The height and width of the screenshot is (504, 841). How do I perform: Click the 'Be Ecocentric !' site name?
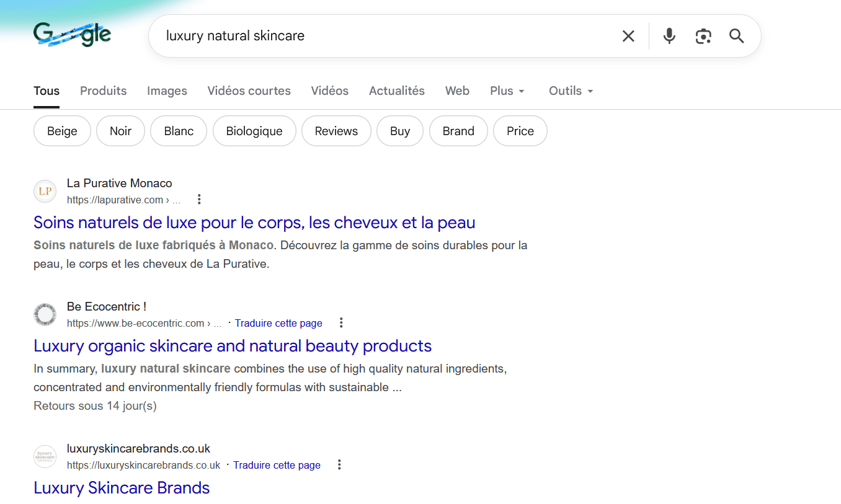[107, 307]
